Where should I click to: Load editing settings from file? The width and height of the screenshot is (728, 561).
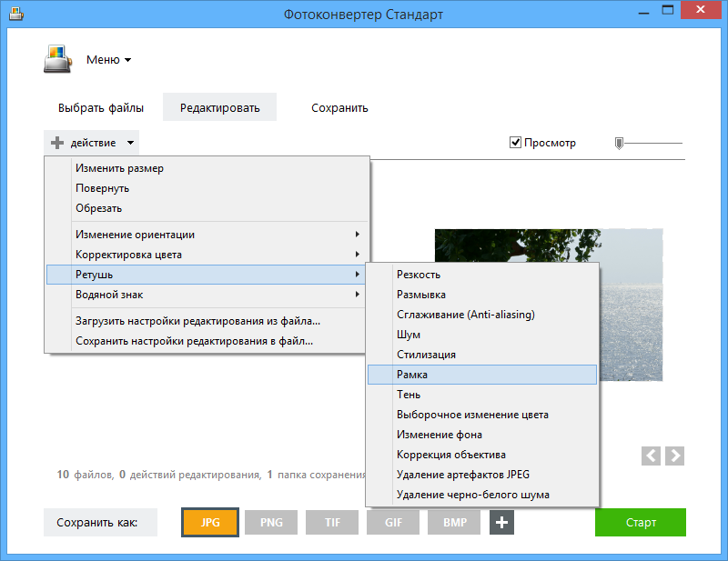[207, 321]
